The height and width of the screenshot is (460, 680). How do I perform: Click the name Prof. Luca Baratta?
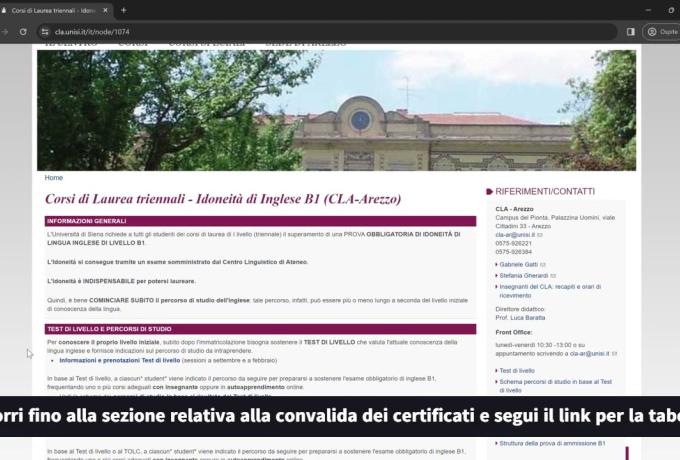pyautogui.click(x=520, y=318)
